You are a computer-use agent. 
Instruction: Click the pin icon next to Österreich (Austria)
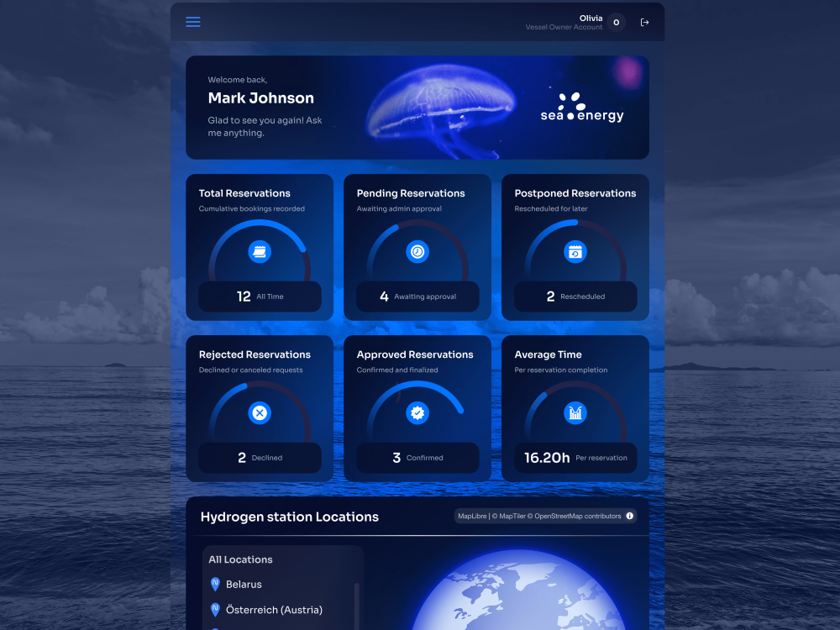(x=215, y=610)
